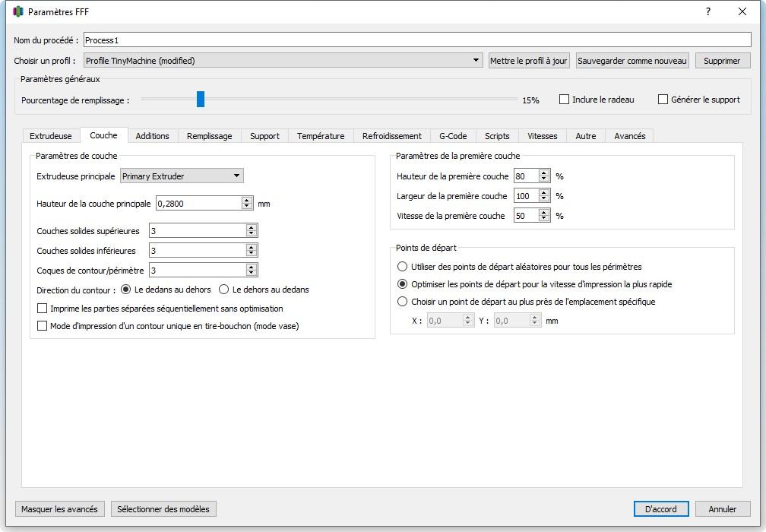Image resolution: width=766 pixels, height=532 pixels.
Task: Go to the Vitesses tab
Action: coord(543,136)
